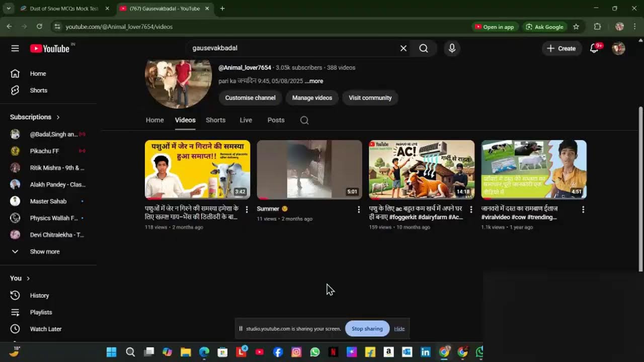The width and height of the screenshot is (644, 362).
Task: Open the 4:51 video thumbnail
Action: pos(534,169)
